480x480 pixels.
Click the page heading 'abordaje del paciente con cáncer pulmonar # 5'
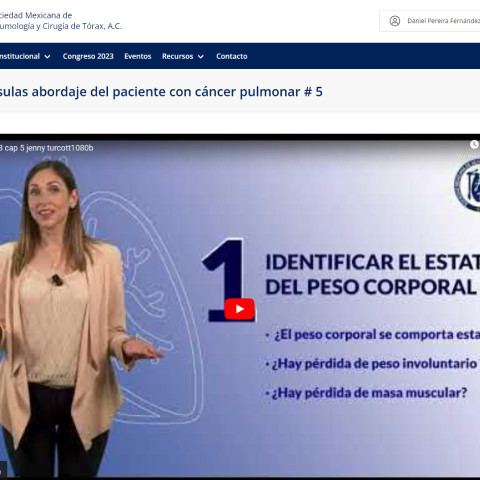click(177, 92)
